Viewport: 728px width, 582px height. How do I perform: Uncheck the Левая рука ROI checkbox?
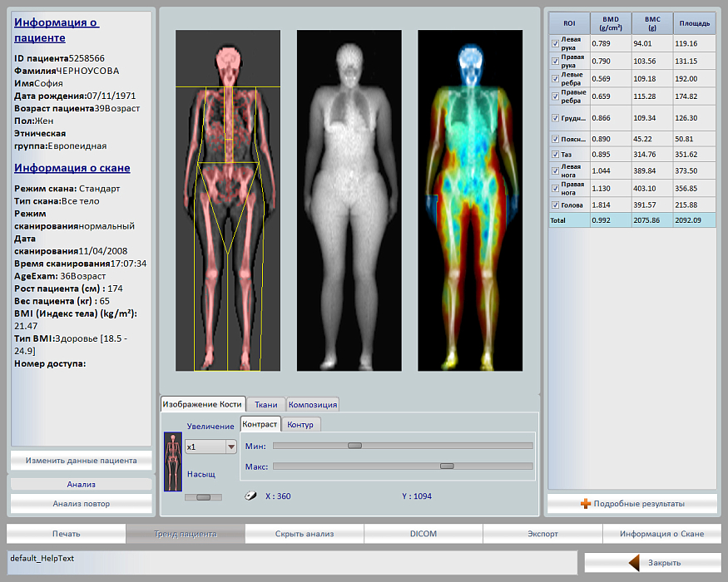pos(555,43)
